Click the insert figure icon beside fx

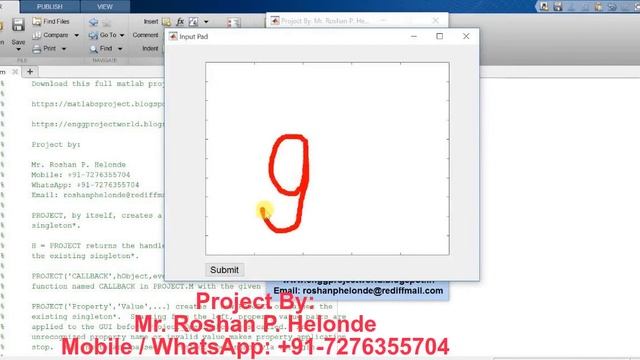[x=193, y=22]
